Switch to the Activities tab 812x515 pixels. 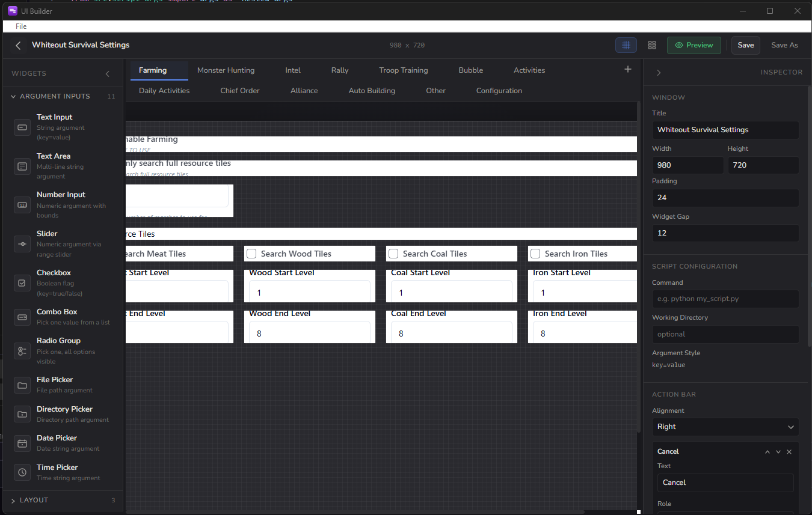[x=529, y=70]
